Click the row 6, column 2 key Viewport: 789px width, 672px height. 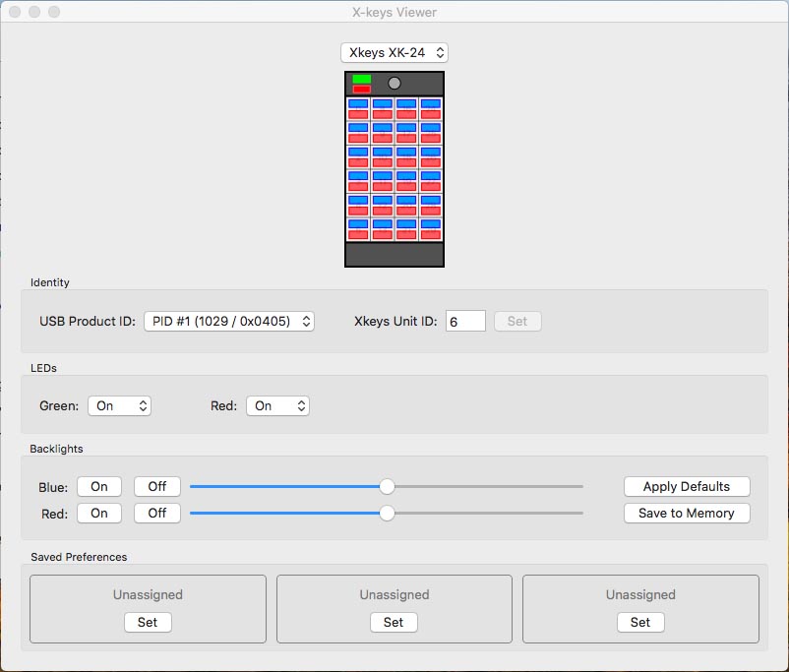[x=383, y=229]
